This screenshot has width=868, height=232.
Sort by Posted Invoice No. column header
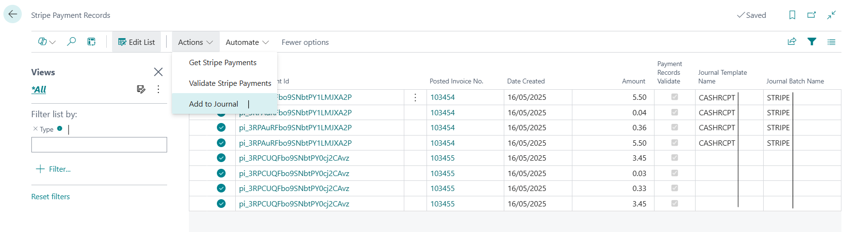(x=456, y=81)
